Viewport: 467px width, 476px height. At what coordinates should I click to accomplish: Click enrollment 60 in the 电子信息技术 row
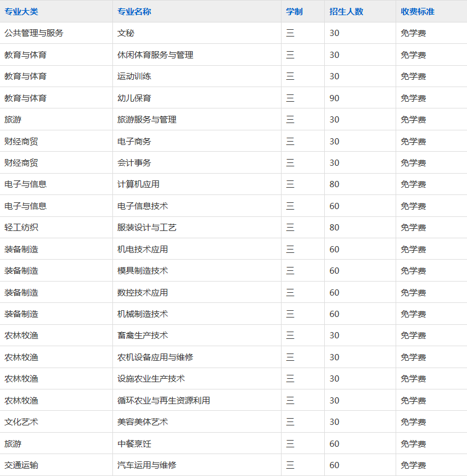[x=334, y=206]
